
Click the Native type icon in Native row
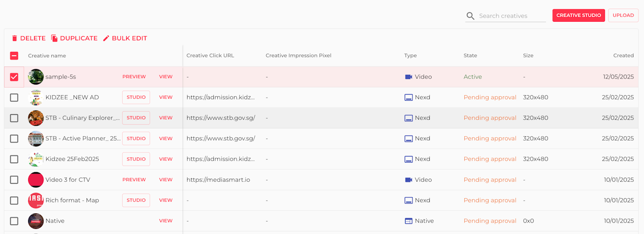(x=409, y=221)
